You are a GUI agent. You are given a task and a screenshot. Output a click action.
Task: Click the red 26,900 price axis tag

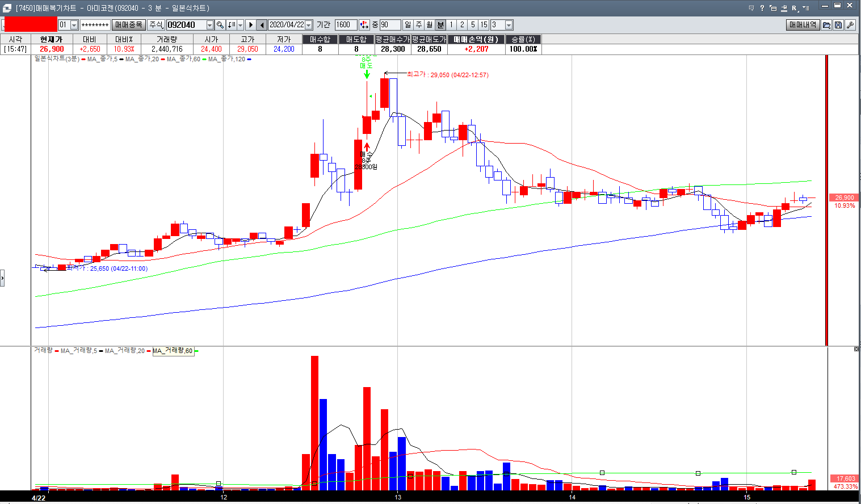[844, 198]
